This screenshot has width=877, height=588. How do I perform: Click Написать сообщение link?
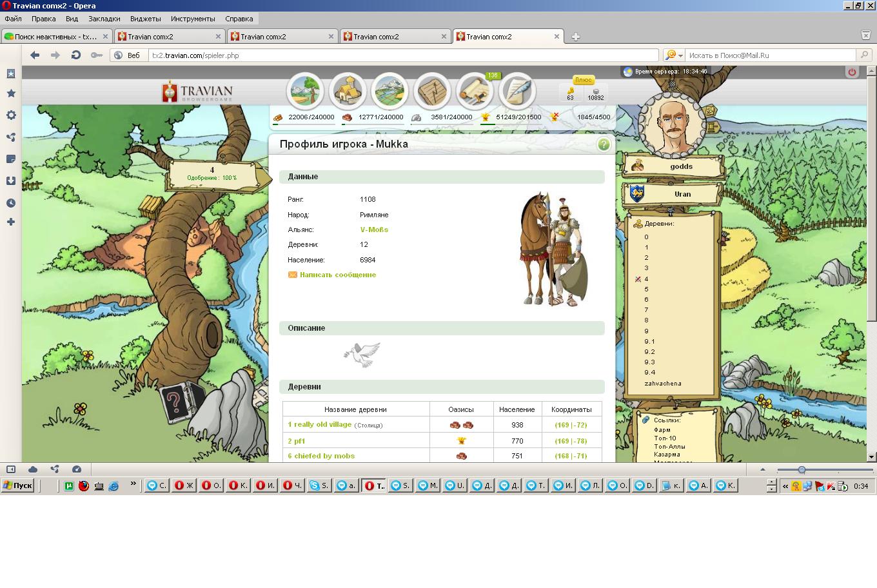pyautogui.click(x=338, y=275)
